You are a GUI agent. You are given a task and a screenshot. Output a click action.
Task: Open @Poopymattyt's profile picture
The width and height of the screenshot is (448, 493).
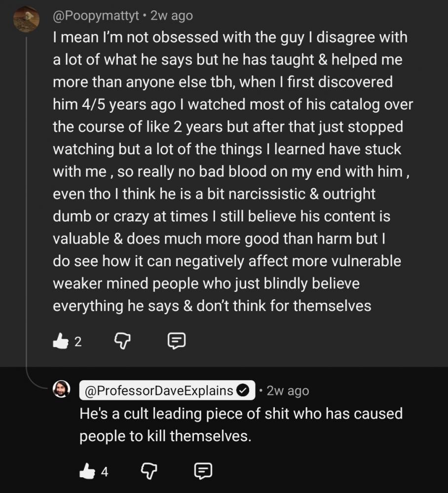26,19
